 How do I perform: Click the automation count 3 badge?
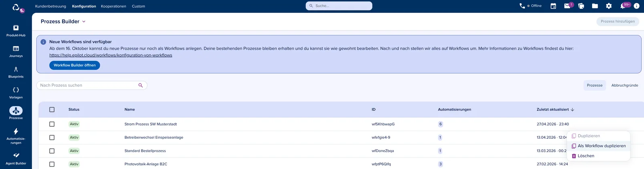pos(440,164)
